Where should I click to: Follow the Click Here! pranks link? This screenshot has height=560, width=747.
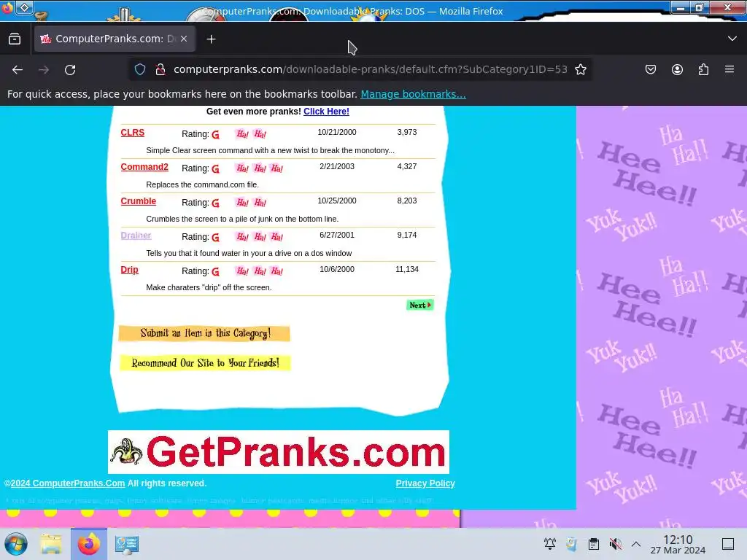[x=326, y=112]
